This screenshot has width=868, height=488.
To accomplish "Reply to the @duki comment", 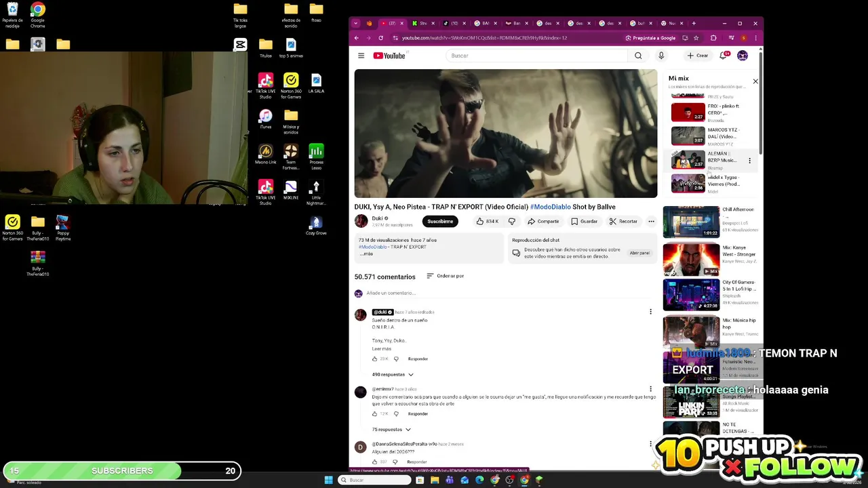I will (x=418, y=359).
